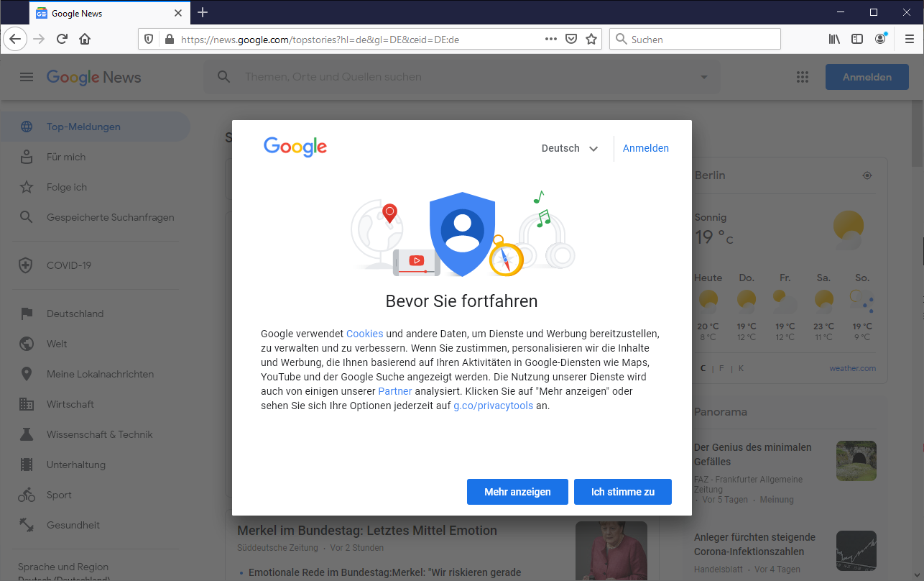
Task: Toggle the Firefox sidebar view
Action: tap(857, 39)
